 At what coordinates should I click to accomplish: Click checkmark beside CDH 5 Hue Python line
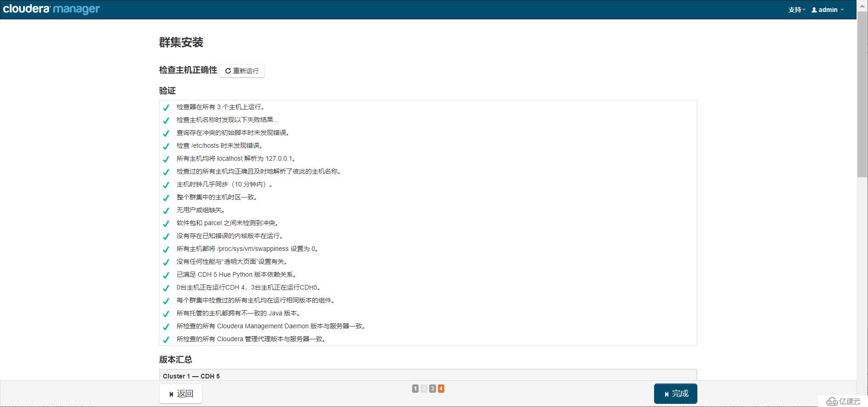(x=166, y=275)
